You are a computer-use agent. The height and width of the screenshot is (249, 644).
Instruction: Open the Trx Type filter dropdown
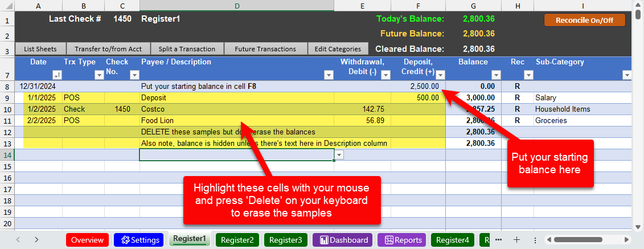[x=99, y=75]
